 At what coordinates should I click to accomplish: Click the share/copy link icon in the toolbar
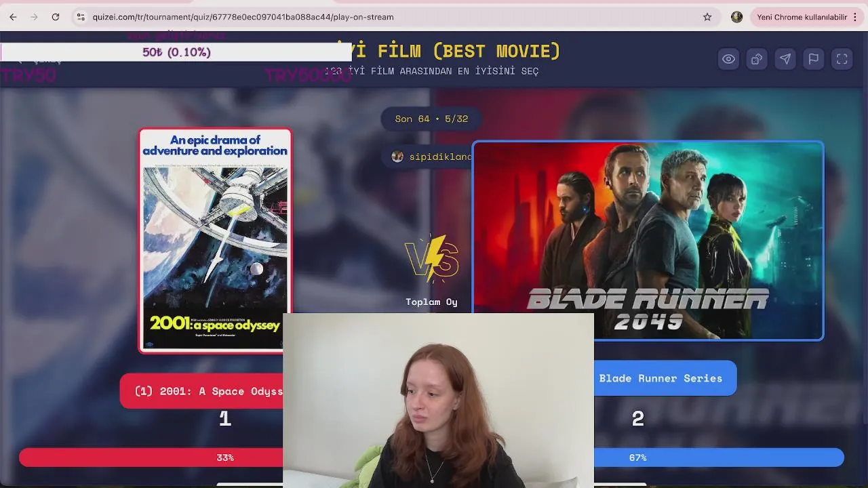click(757, 59)
